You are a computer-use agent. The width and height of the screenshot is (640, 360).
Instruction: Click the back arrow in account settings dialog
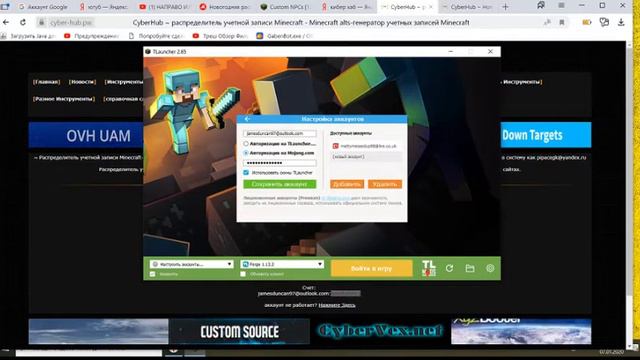click(247, 119)
